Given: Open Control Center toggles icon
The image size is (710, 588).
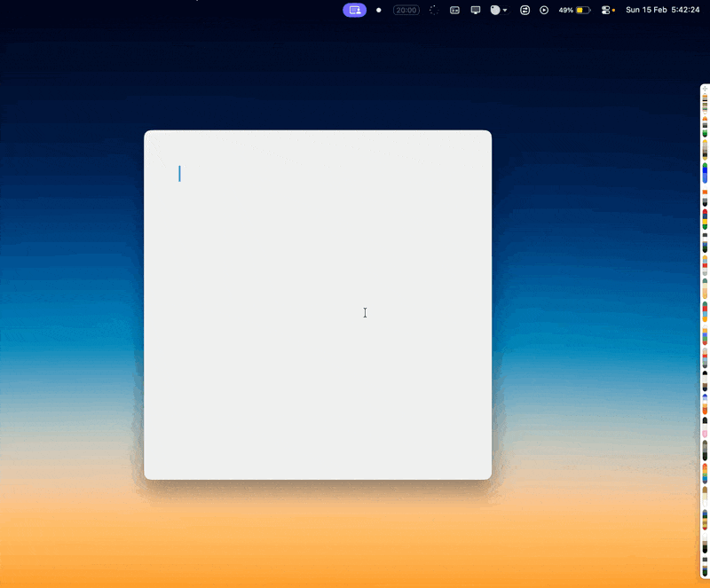Looking at the screenshot, I should click(x=607, y=10).
